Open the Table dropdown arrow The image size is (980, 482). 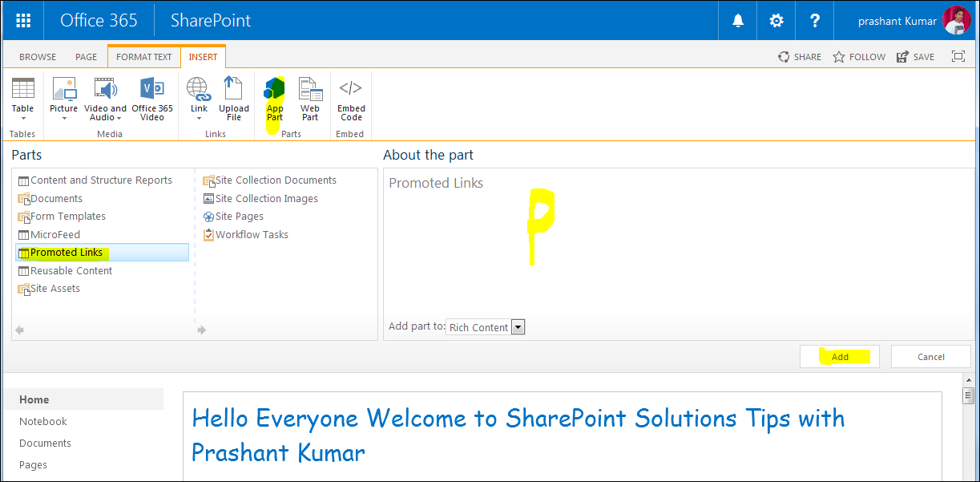(x=23, y=119)
